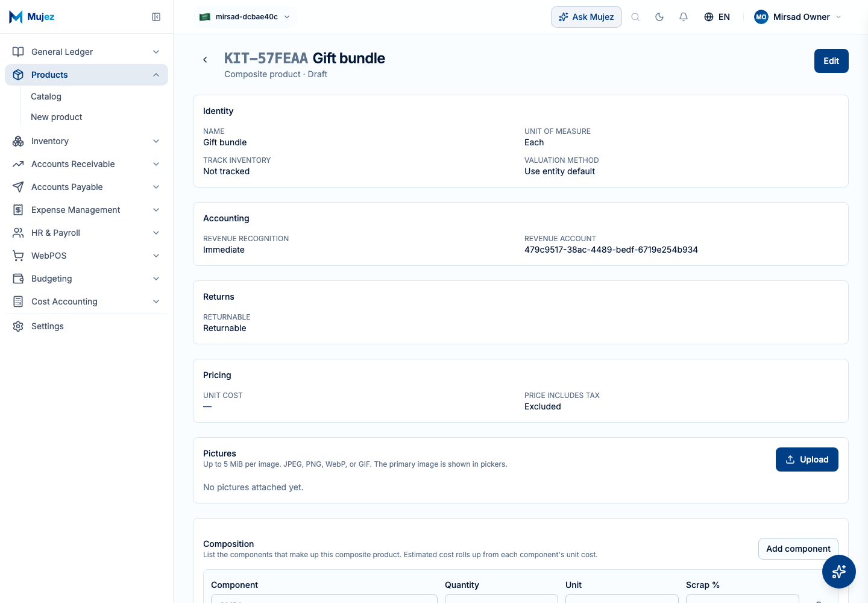
Task: Collapse the sidebar panel
Action: [x=156, y=17]
